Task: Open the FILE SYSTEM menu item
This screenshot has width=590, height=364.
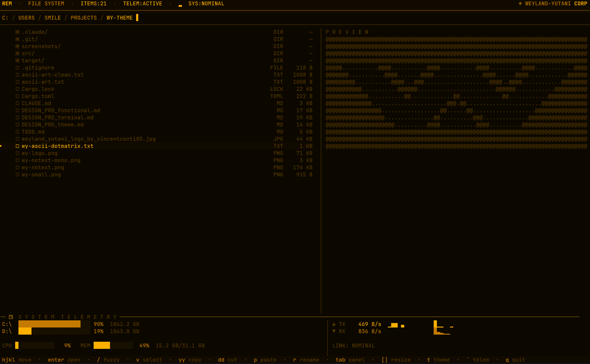Action: tap(46, 4)
